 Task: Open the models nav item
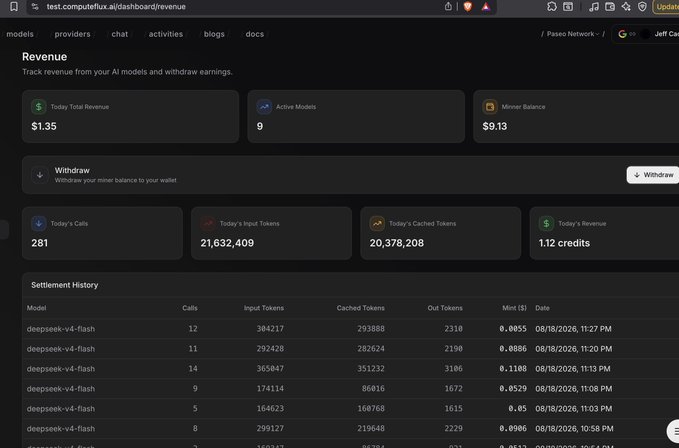click(x=20, y=34)
